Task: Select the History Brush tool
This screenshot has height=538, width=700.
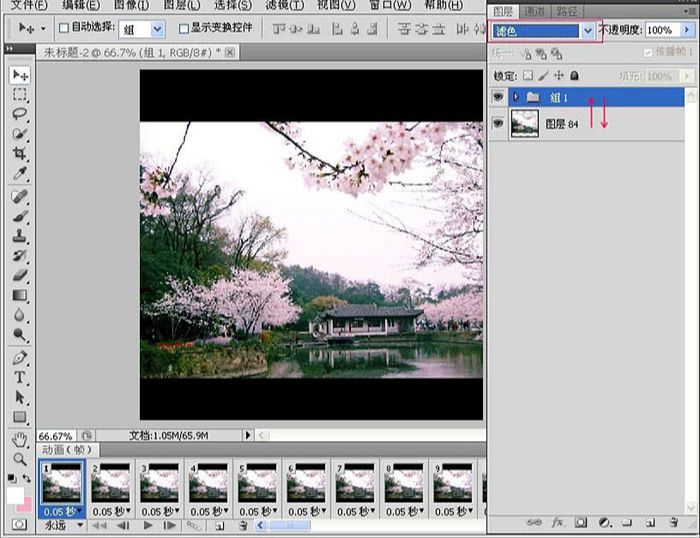Action: 20,256
